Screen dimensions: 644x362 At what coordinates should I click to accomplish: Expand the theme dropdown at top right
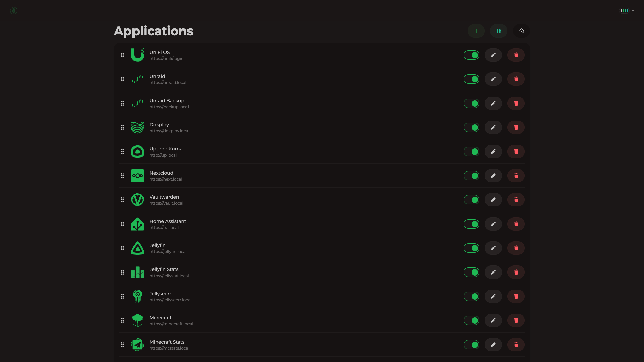(x=627, y=11)
